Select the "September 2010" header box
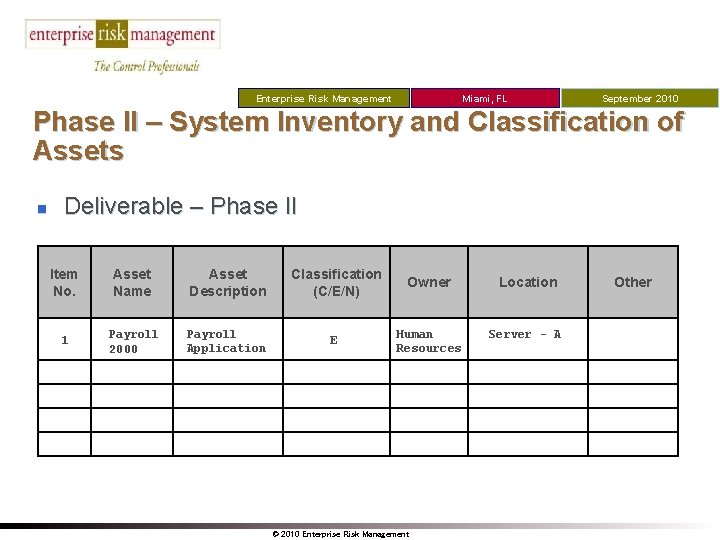This screenshot has height=540, width=720. pos(640,98)
